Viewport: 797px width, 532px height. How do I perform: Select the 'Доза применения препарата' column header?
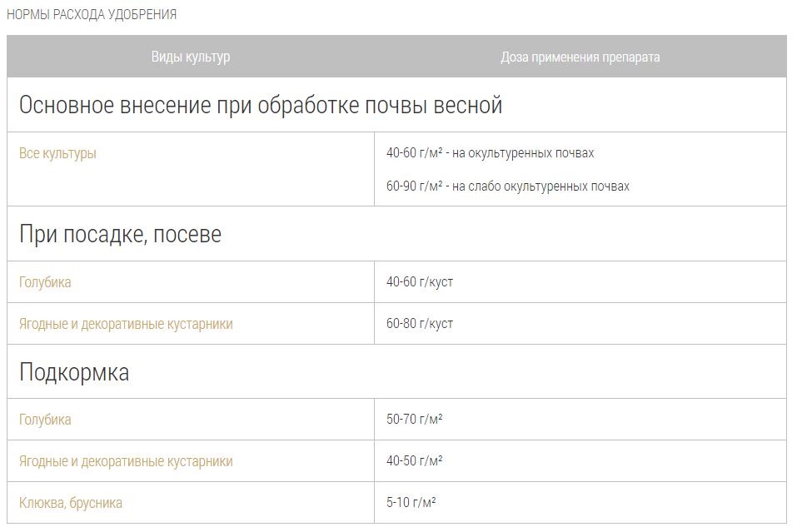click(580, 57)
